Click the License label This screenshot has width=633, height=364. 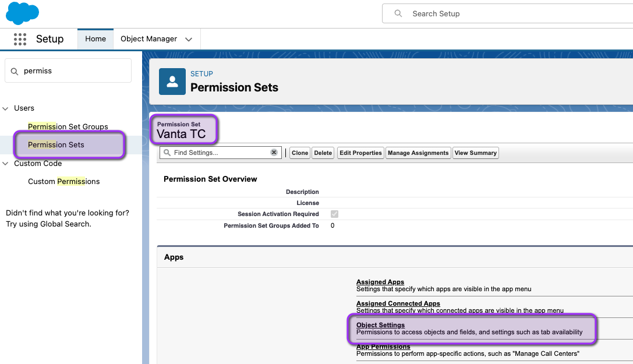pos(307,203)
